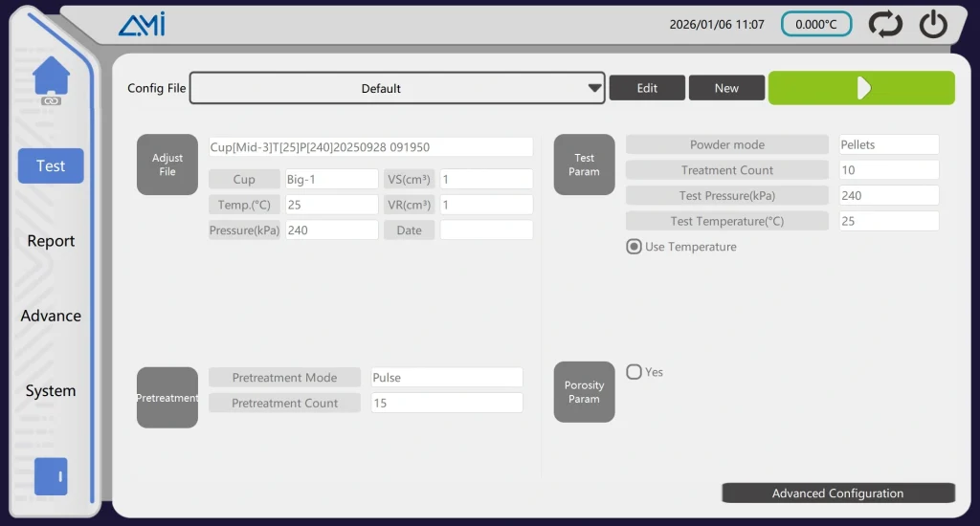Click the VS(cm³) label
This screenshot has width=980, height=526.
[409, 179]
